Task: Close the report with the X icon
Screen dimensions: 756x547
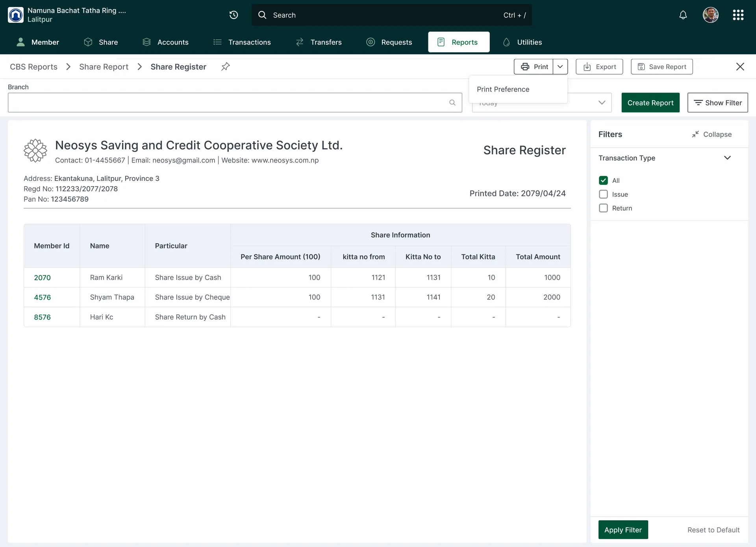Action: [x=740, y=67]
